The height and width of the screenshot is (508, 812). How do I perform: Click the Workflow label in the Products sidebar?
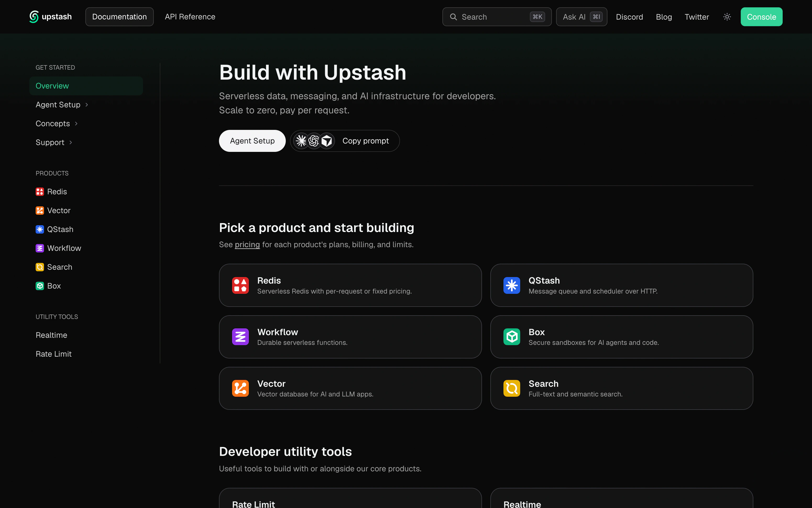click(x=64, y=248)
